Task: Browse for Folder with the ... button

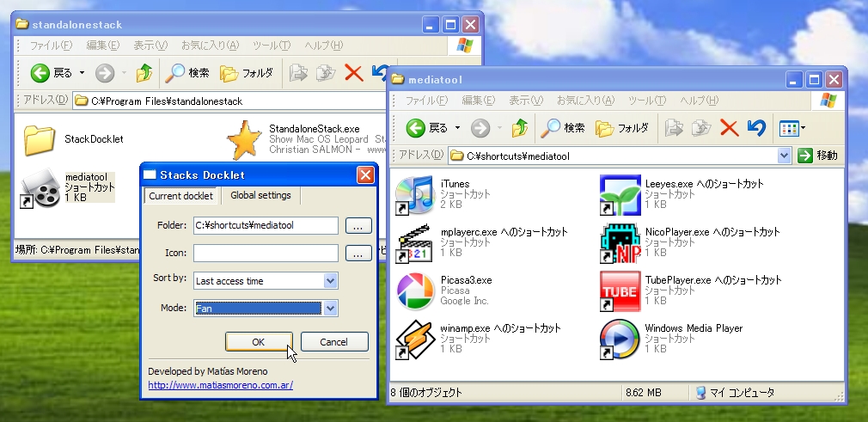Action: tap(358, 225)
